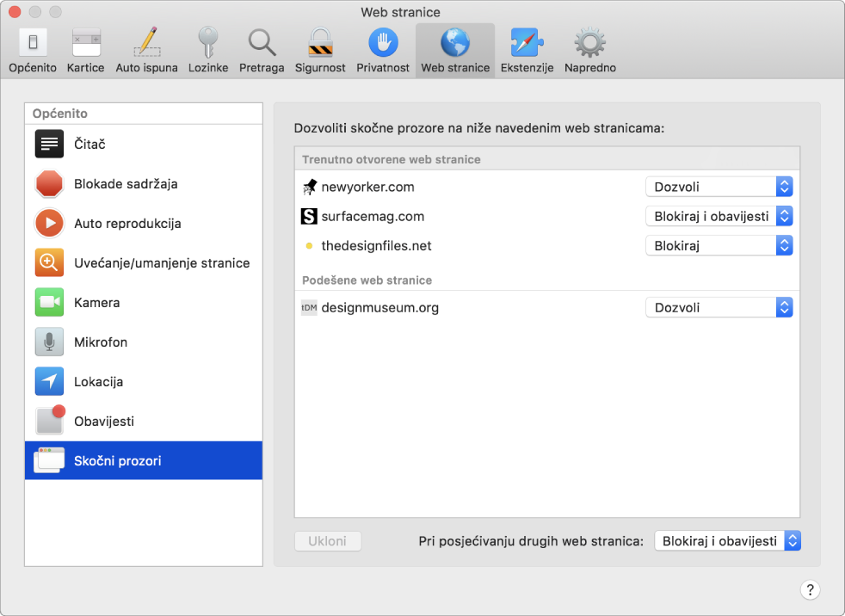Open Lozinke key icon pane

click(x=208, y=52)
